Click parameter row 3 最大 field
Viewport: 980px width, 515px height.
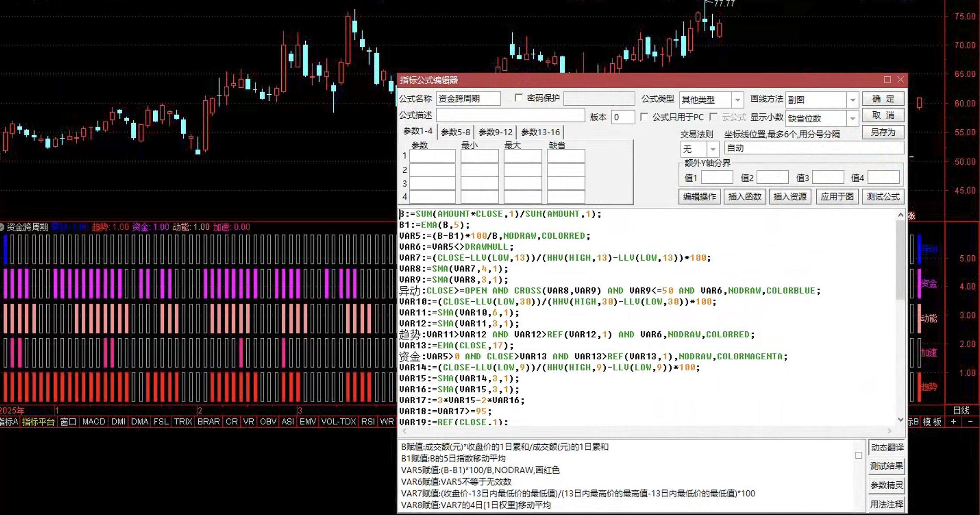tap(523, 183)
